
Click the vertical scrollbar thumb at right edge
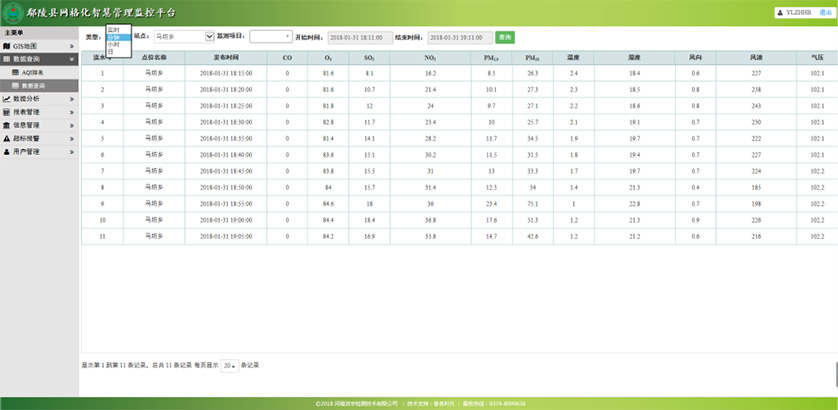[x=836, y=374]
